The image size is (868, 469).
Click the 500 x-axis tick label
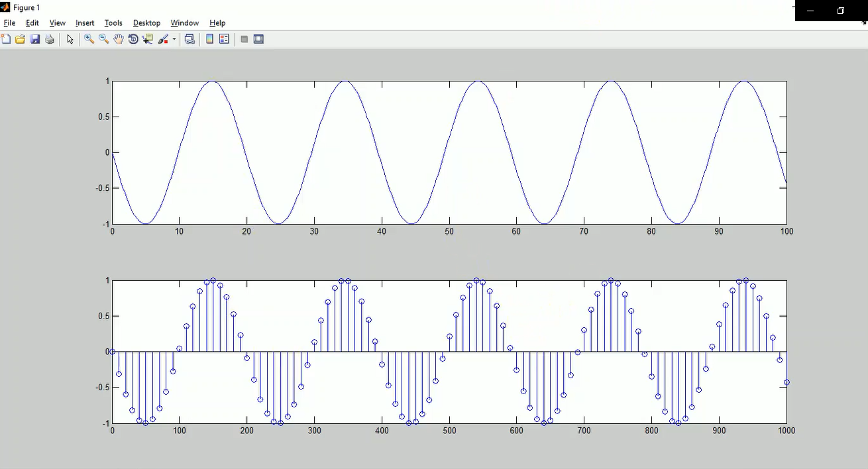point(449,431)
